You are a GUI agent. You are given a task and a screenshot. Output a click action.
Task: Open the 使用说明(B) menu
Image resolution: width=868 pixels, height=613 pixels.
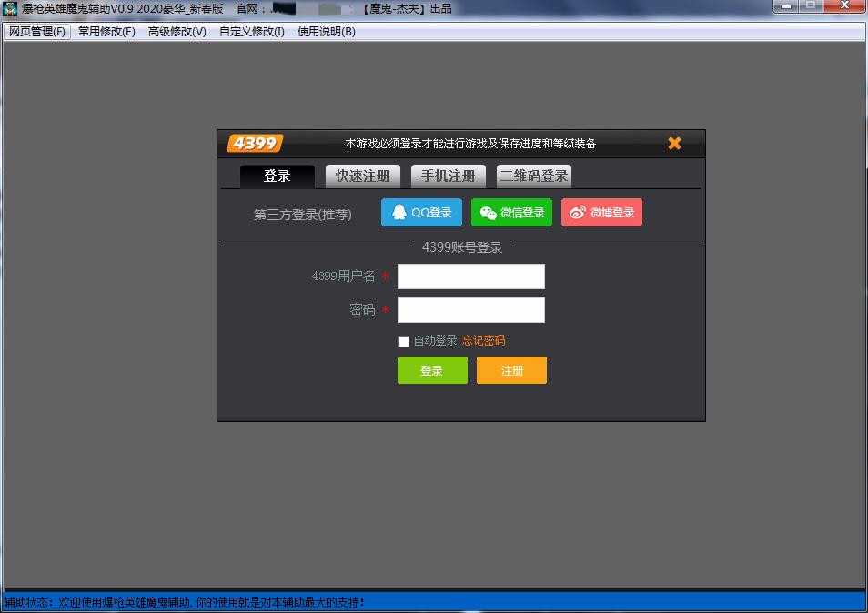point(326,32)
